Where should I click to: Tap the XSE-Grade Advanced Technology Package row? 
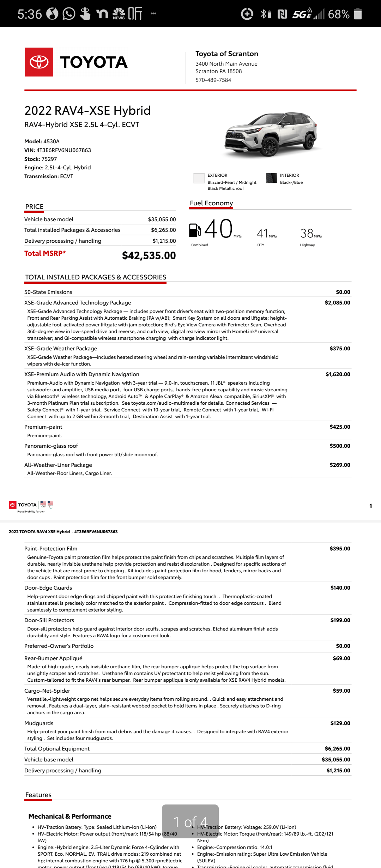click(x=187, y=320)
